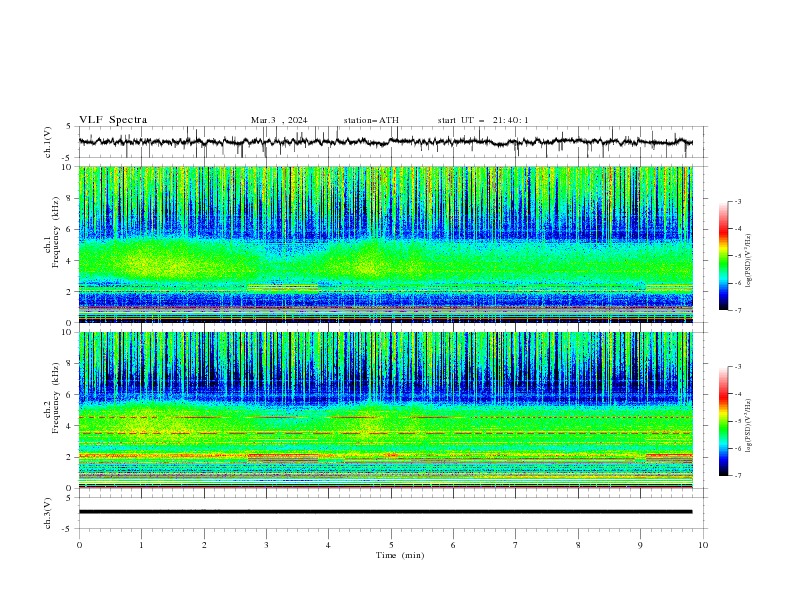
Task: Click the time-axis tick label "2"
Action: pyautogui.click(x=204, y=545)
